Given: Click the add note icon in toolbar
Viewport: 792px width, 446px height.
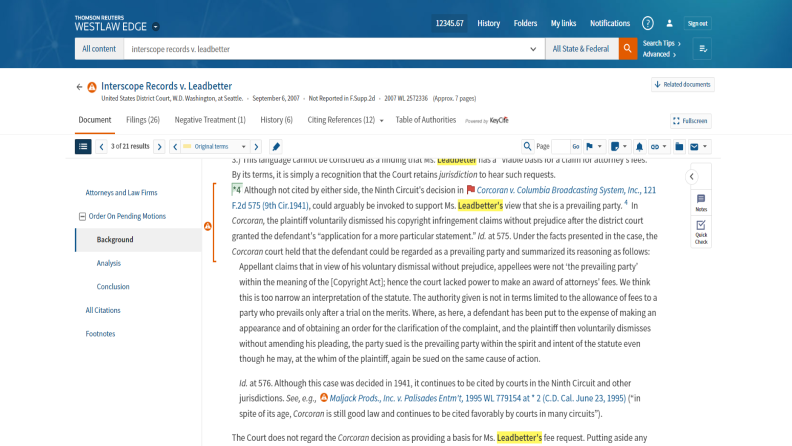Looking at the screenshot, I should pos(615,146).
